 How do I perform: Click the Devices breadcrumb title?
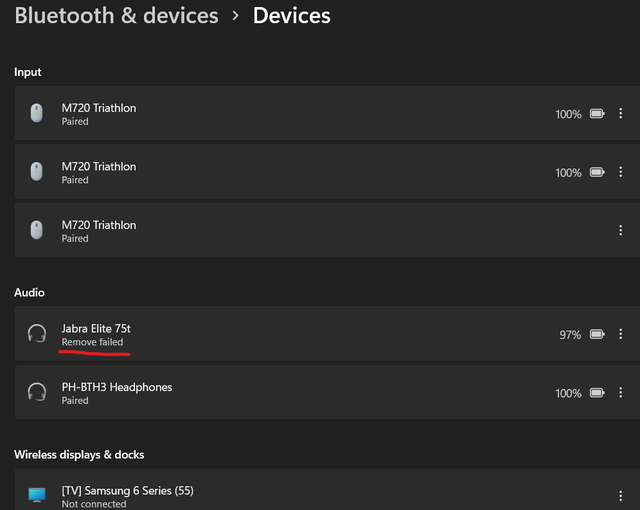[x=291, y=16]
